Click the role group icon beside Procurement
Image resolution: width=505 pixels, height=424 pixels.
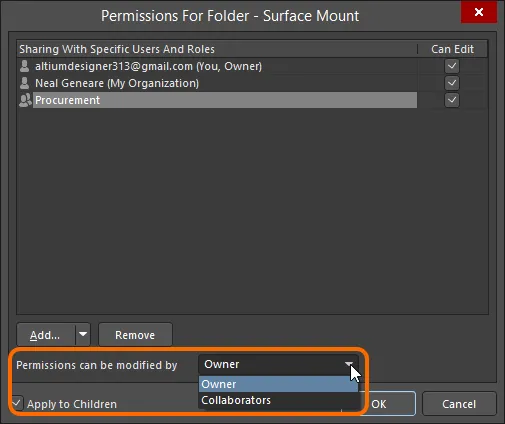click(25, 100)
